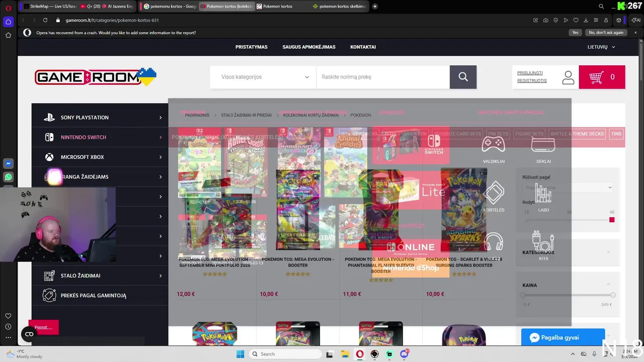Screen dimensions: 644x362
Task: Dismiss the Opera crash info bar
Action: pos(635,33)
